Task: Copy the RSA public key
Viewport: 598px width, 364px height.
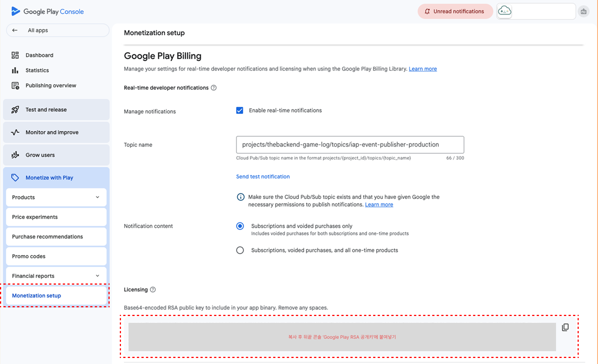Action: (565, 327)
